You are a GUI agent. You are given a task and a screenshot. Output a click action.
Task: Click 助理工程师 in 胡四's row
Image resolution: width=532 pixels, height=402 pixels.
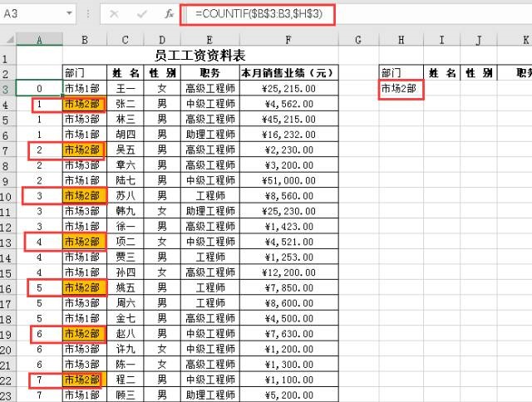pos(210,135)
